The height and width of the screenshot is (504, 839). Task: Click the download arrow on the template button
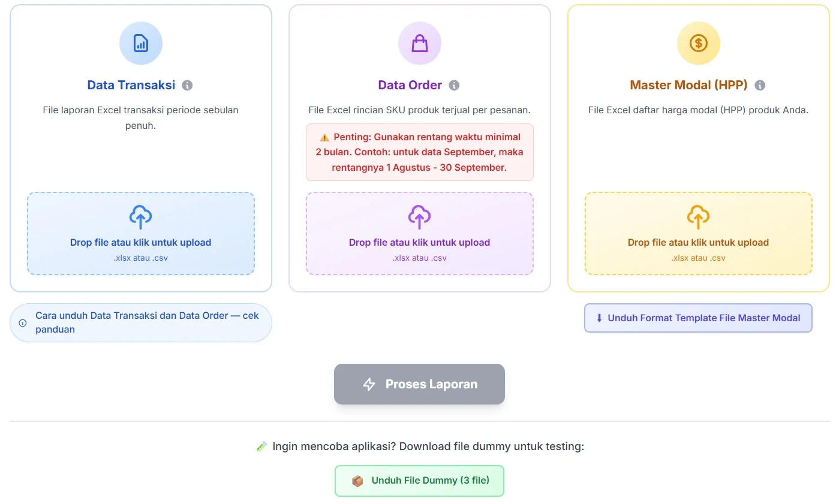[599, 318]
